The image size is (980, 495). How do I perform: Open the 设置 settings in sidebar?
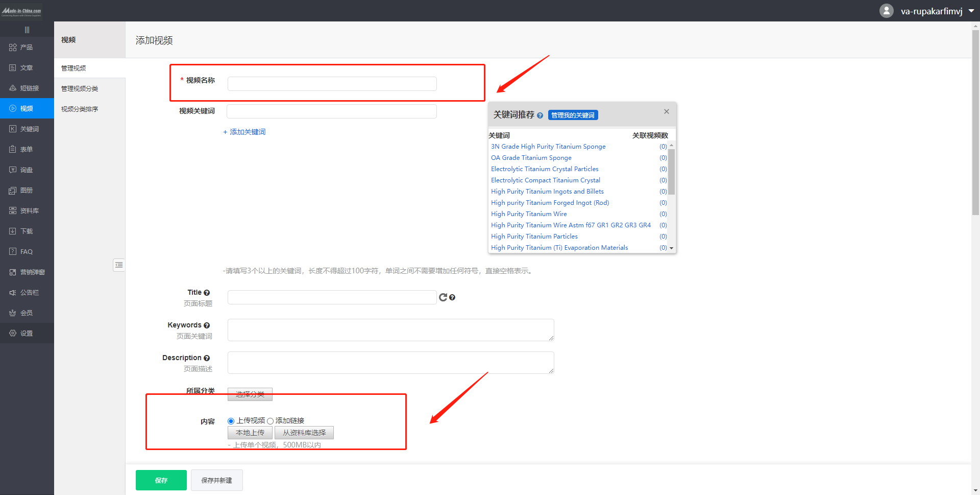click(27, 333)
